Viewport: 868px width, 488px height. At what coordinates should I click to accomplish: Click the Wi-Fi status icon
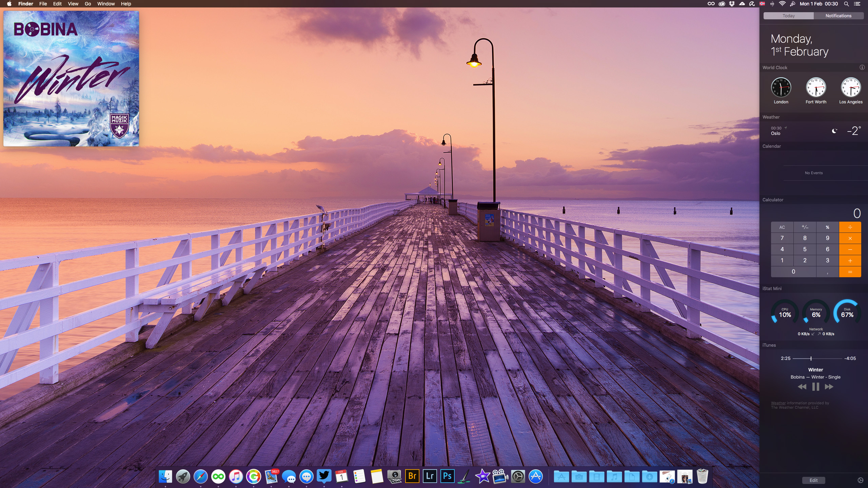(x=782, y=4)
